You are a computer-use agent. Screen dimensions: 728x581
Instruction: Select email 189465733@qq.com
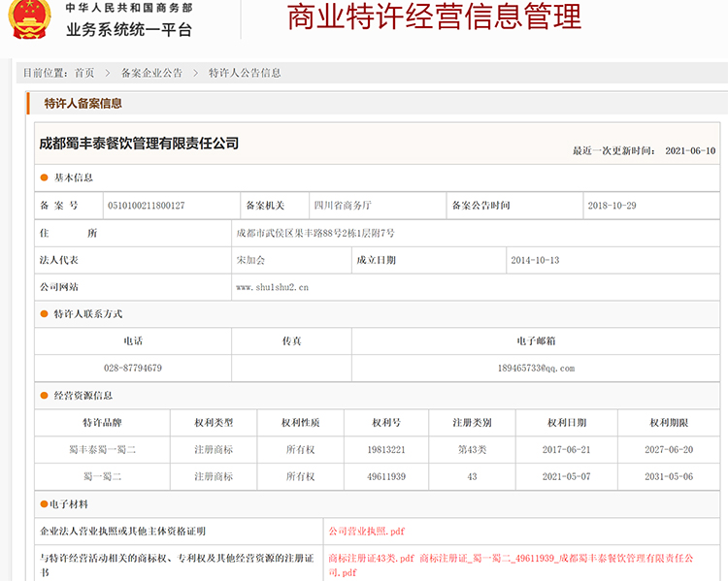(536, 368)
